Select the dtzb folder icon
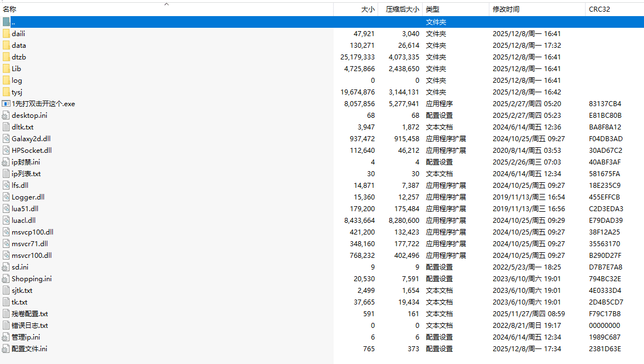Image resolution: width=644 pixels, height=364 pixels. (6, 57)
